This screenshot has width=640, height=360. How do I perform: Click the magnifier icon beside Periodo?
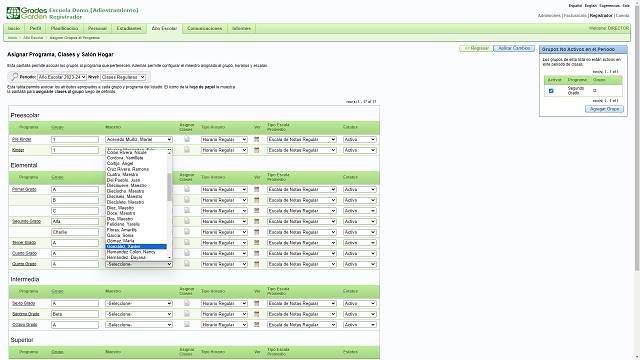(14, 77)
